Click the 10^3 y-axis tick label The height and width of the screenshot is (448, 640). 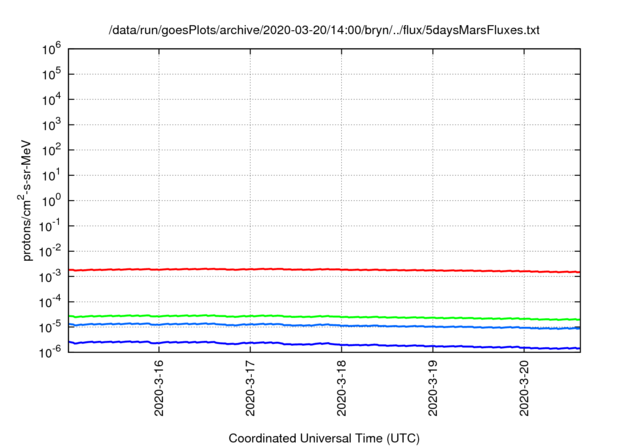click(x=51, y=125)
